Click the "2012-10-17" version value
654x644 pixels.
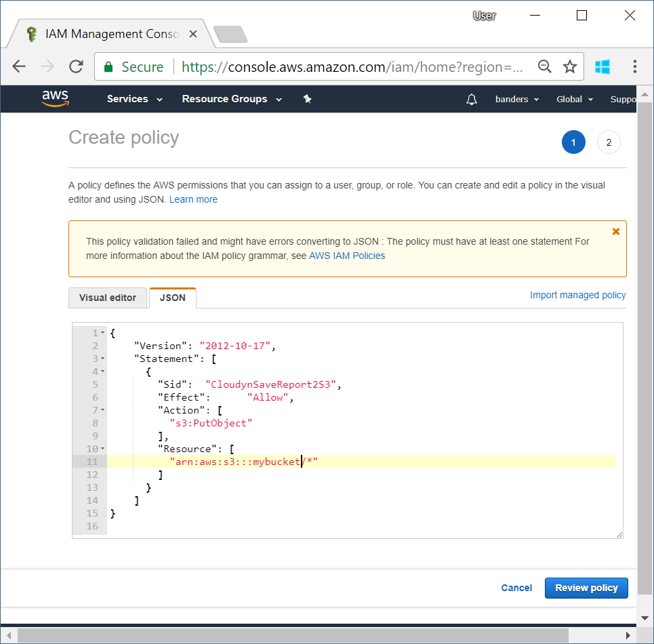pyautogui.click(x=234, y=346)
